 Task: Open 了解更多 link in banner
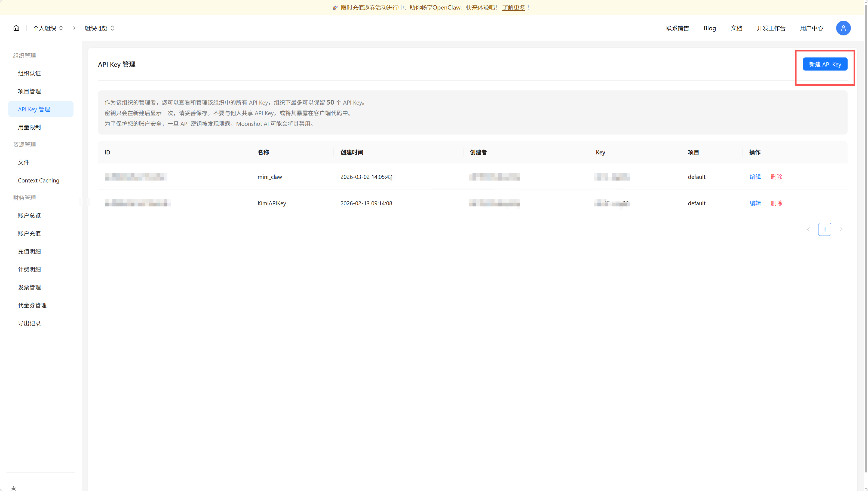(x=514, y=7)
